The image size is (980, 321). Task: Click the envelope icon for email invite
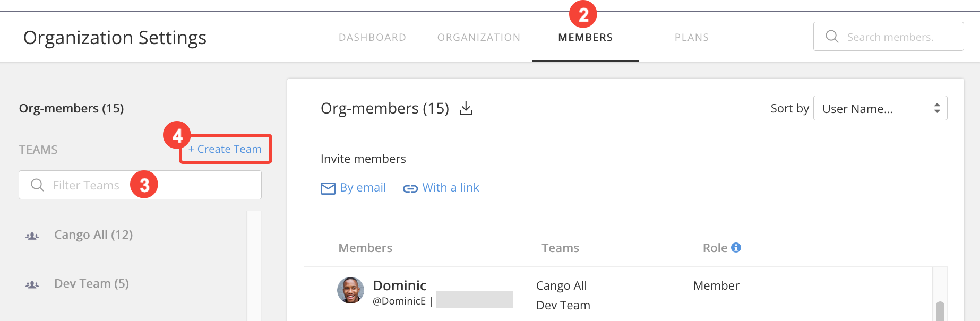pos(328,188)
